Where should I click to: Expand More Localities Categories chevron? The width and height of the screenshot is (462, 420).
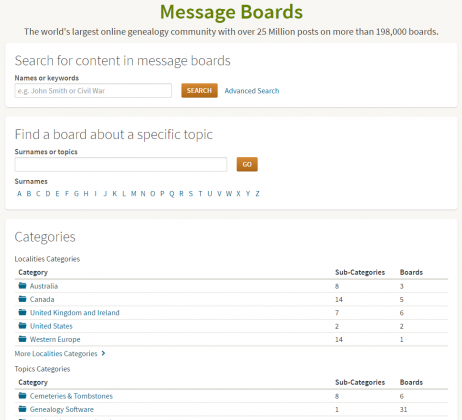[x=103, y=353]
